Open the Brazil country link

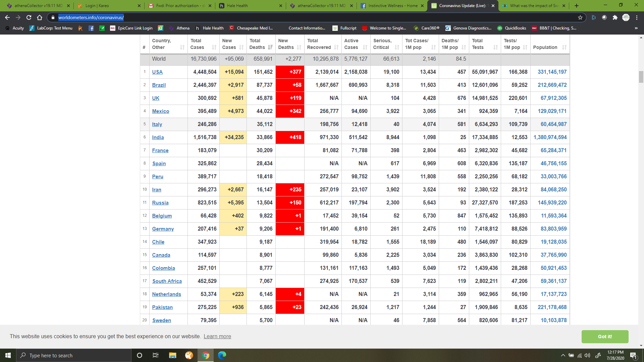click(159, 85)
